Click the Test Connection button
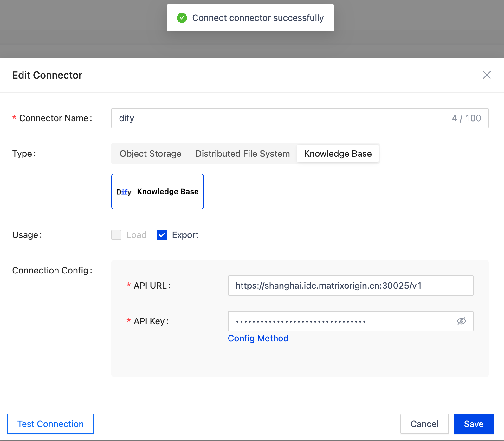Screen dimensions: 504x441 pos(50,424)
